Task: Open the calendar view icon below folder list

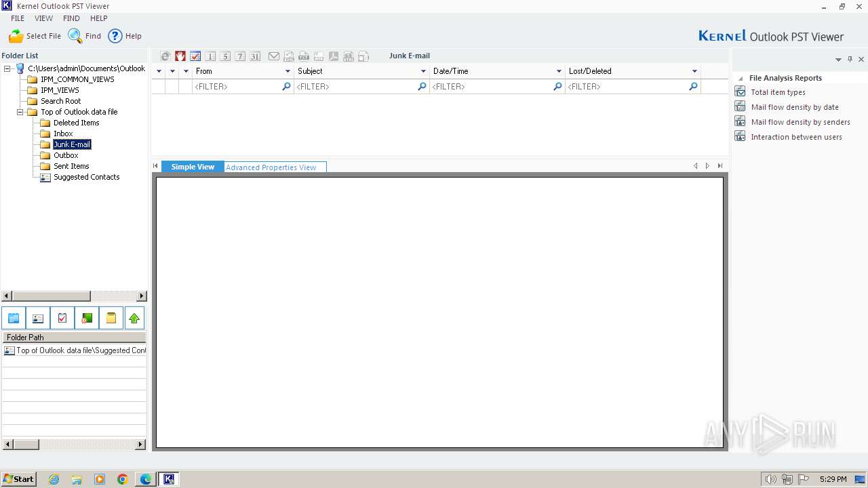Action: tap(14, 318)
